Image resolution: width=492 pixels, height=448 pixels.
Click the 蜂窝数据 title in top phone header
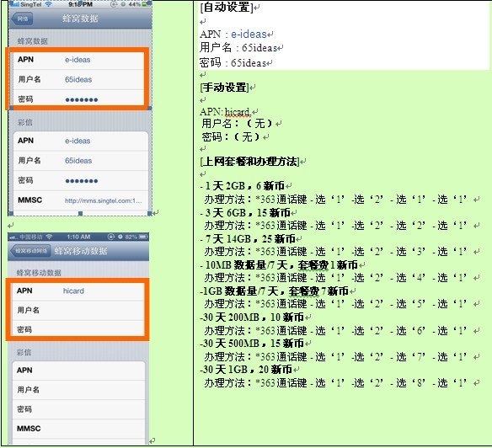80,19
